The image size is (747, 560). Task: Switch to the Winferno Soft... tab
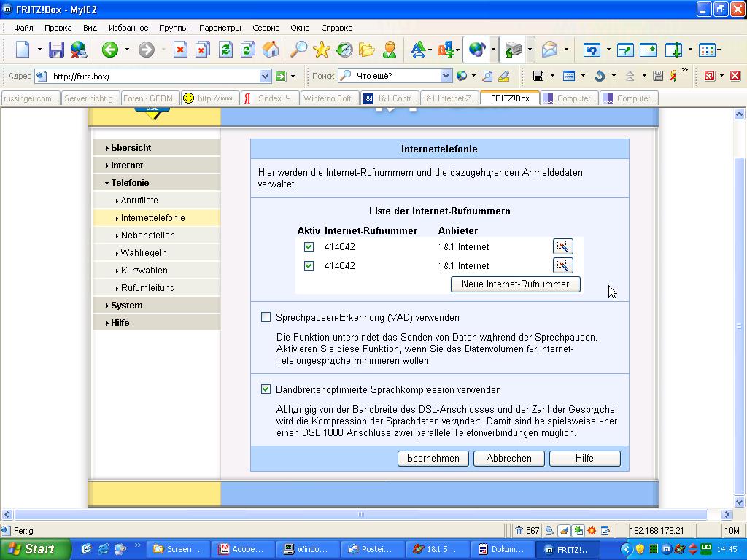pyautogui.click(x=330, y=98)
